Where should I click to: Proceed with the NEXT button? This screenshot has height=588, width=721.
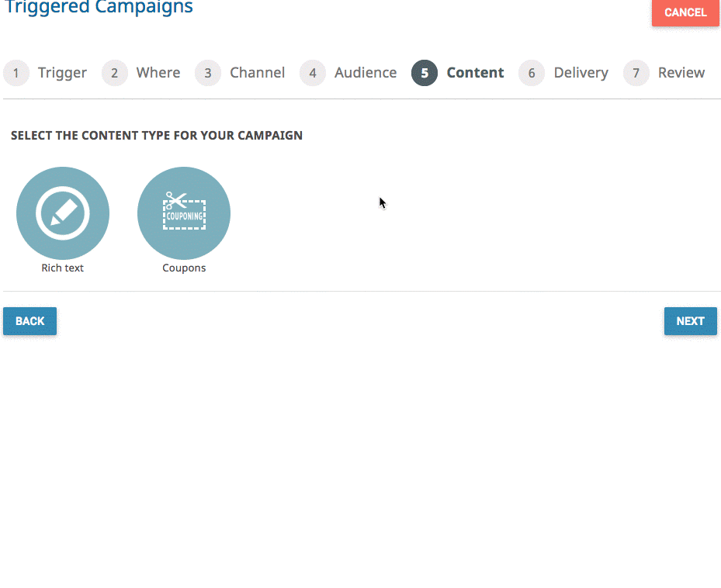pos(690,321)
